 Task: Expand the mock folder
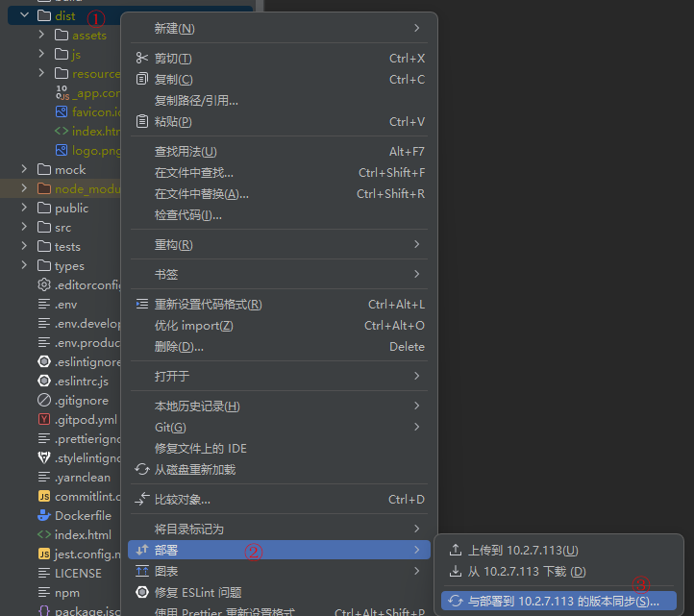(25, 169)
